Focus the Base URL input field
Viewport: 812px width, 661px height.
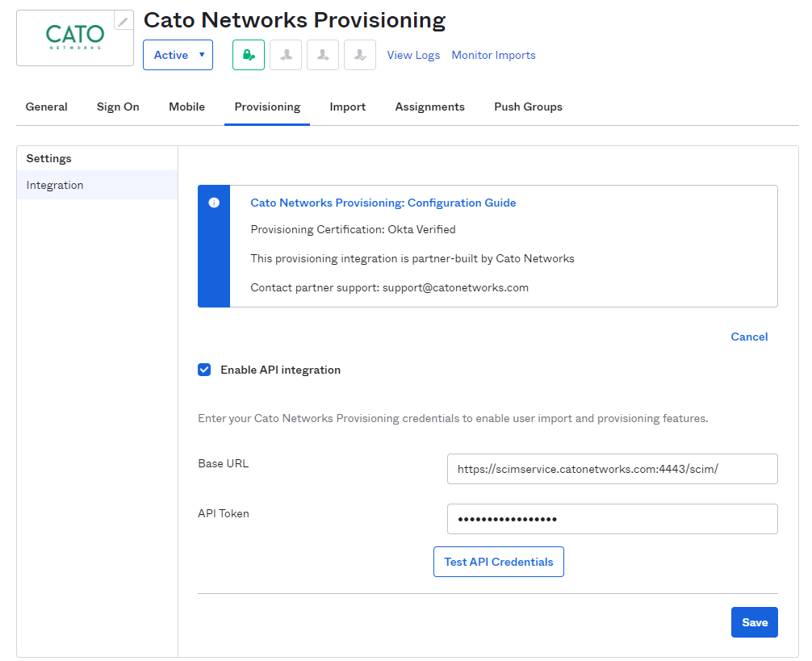point(612,469)
